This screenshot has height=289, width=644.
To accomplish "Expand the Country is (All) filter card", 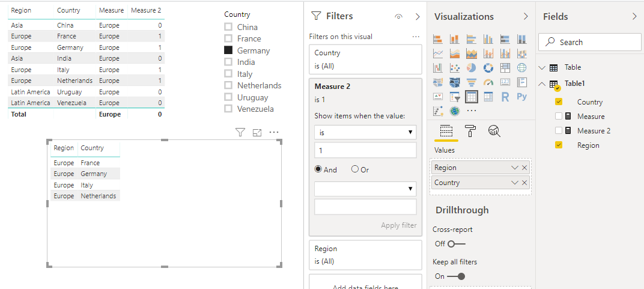I will coord(365,59).
